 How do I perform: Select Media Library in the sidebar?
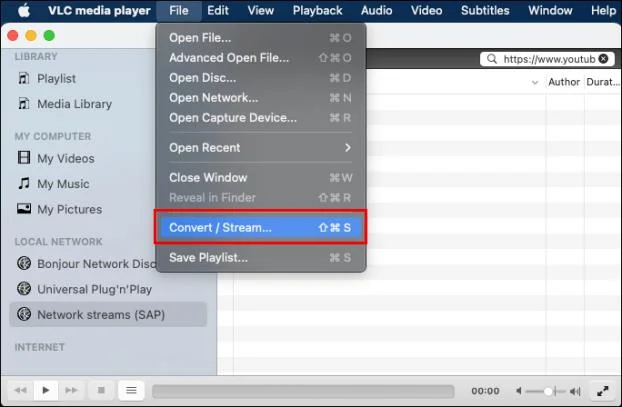(75, 104)
